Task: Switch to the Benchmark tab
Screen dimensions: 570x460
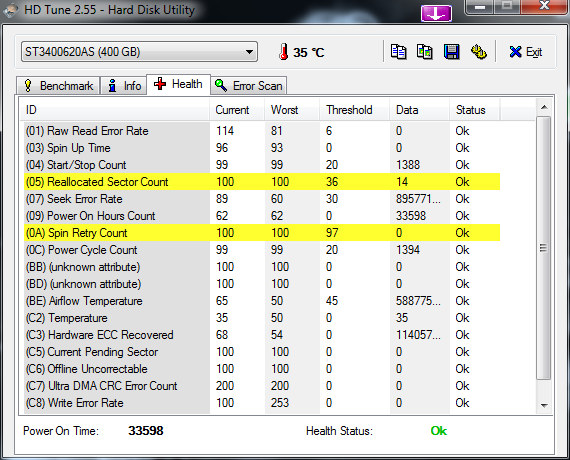Action: pyautogui.click(x=58, y=86)
